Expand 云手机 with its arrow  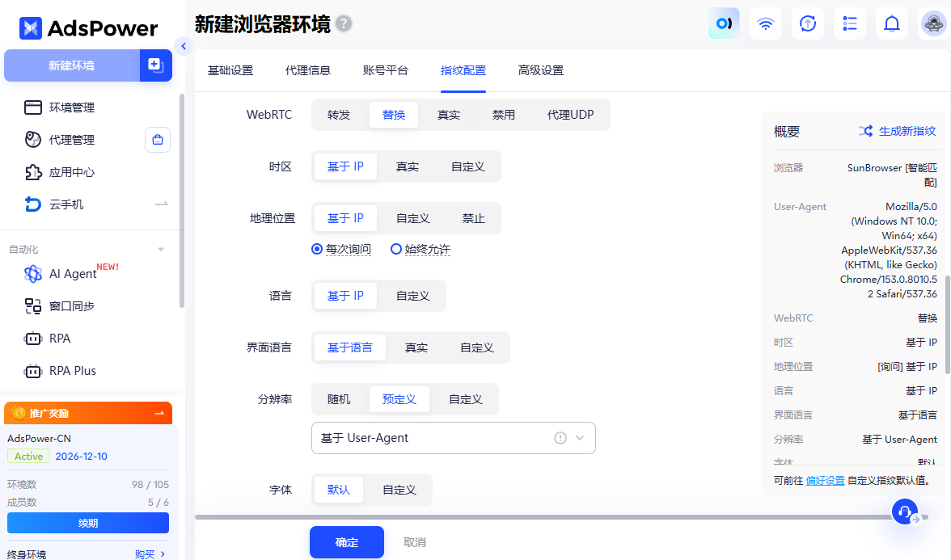[x=162, y=204]
